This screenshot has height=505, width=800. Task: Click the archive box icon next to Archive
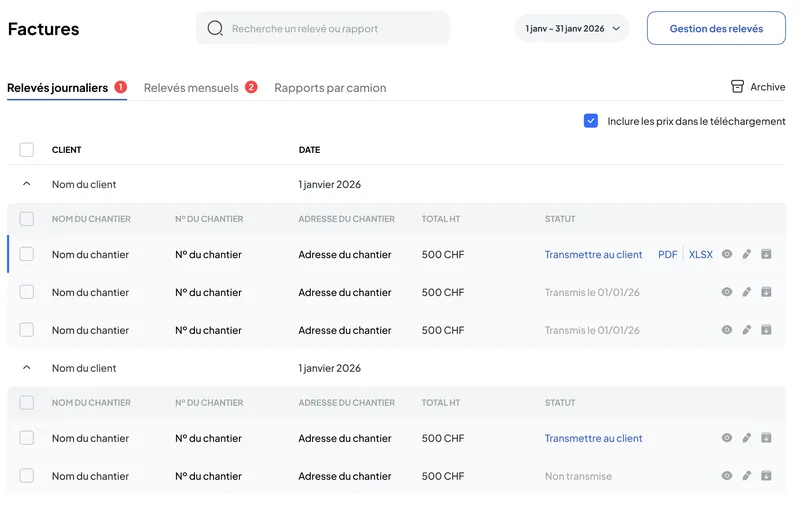click(x=737, y=87)
